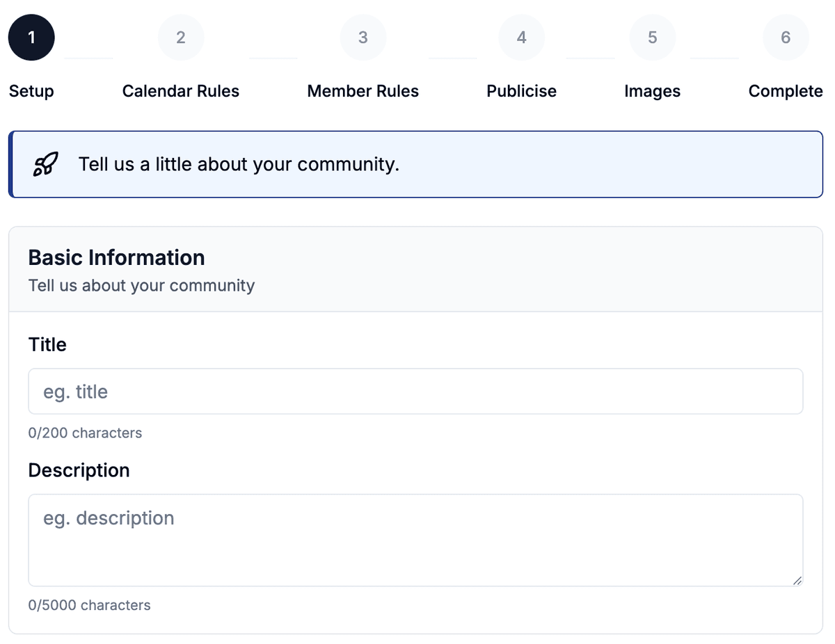The width and height of the screenshot is (835, 644).
Task: Click the '0/5000 characters' counter
Action: point(90,605)
